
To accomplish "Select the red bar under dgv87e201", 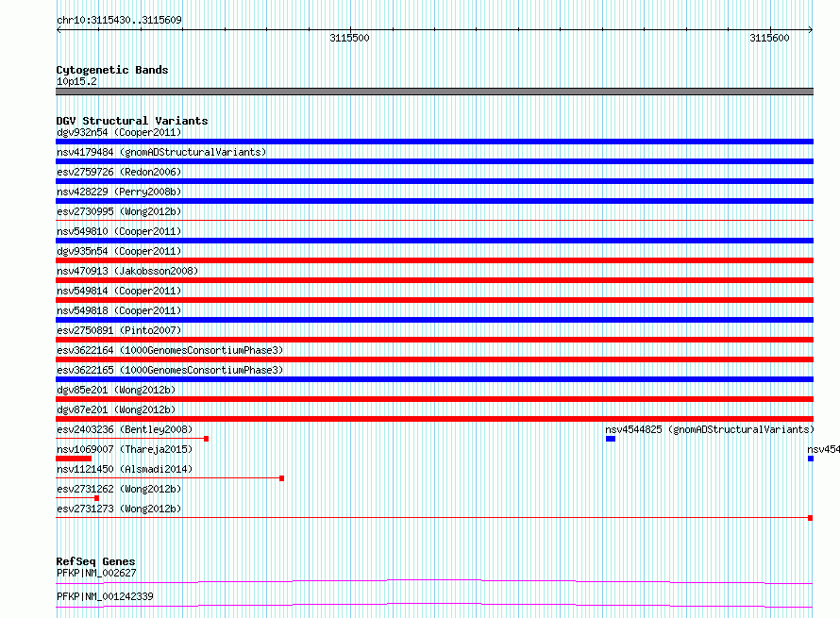I will (434, 419).
